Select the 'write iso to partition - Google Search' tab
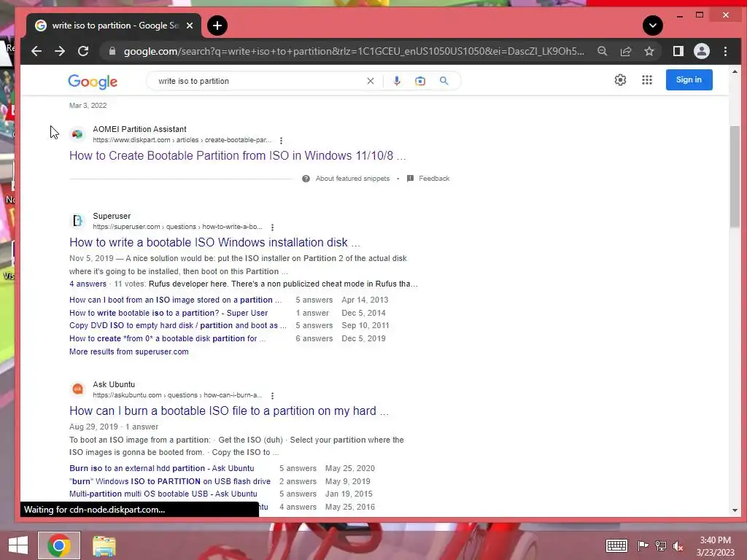 click(114, 26)
